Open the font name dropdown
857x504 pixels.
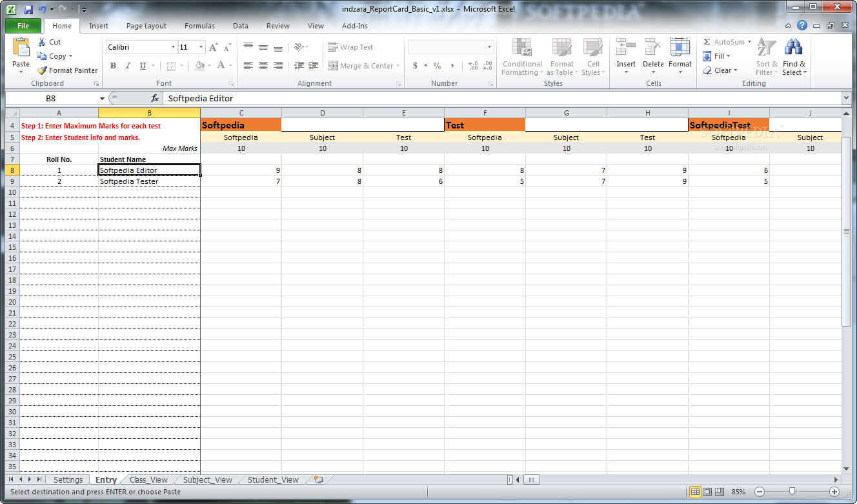pos(173,47)
